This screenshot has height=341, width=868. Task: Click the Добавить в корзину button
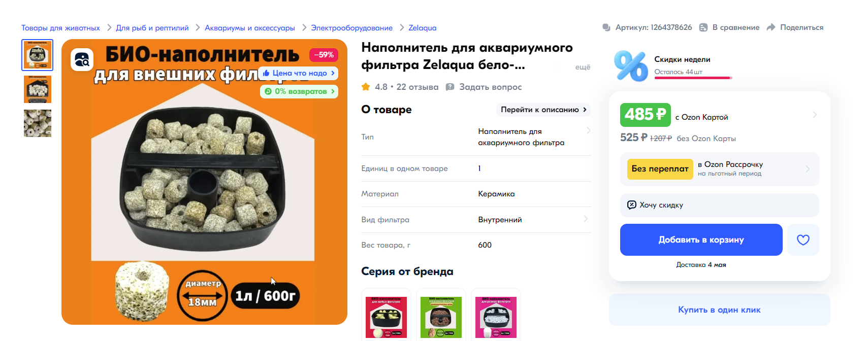click(701, 240)
